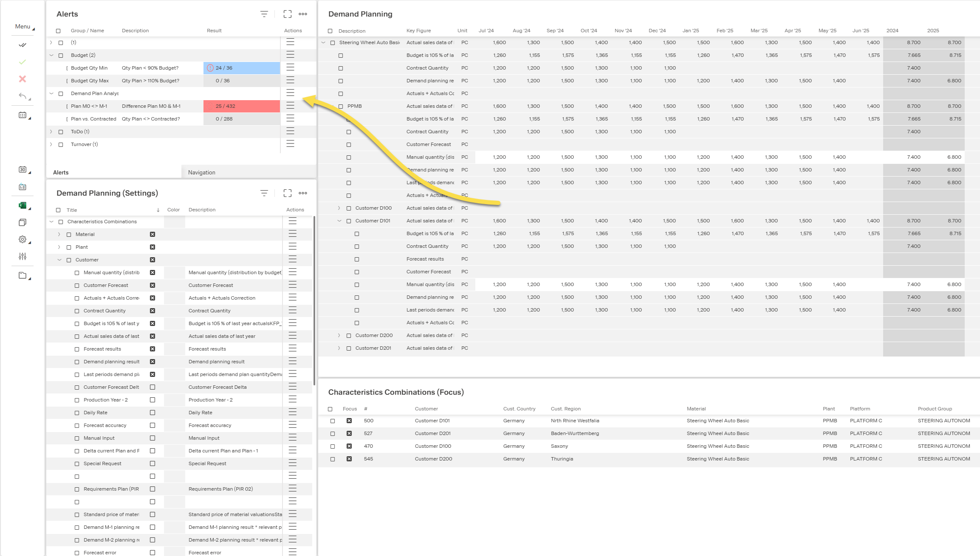980x556 pixels.
Task: Click blue result cell 24 / 36
Action: pos(242,68)
